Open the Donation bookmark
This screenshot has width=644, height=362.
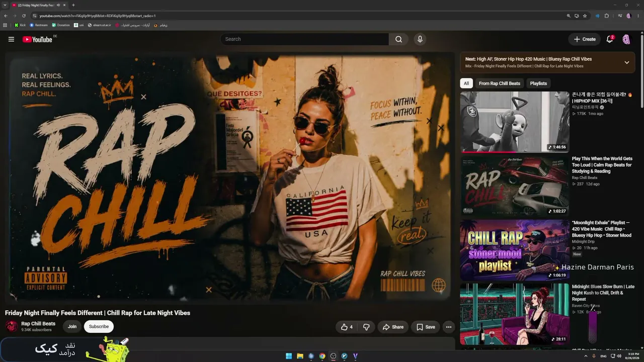61,25
